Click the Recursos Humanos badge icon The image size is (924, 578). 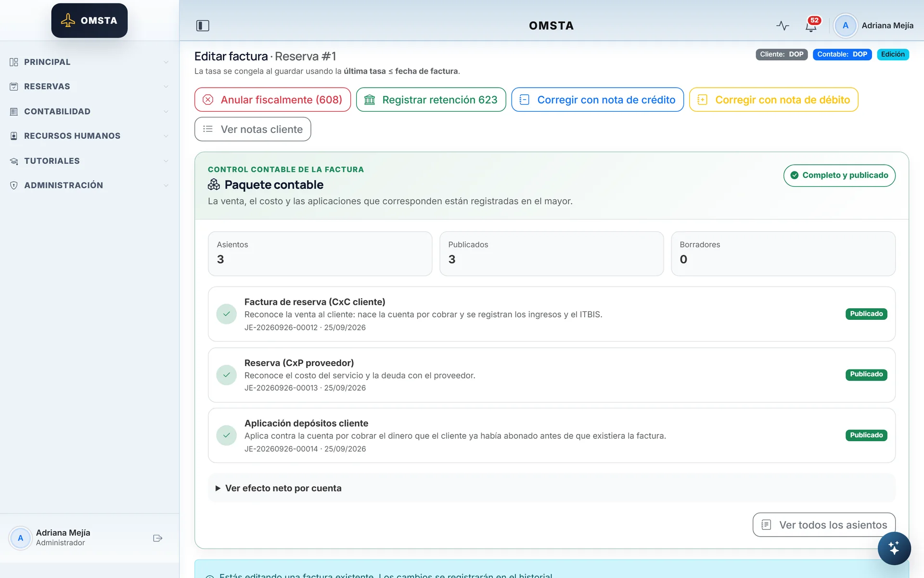(x=14, y=136)
